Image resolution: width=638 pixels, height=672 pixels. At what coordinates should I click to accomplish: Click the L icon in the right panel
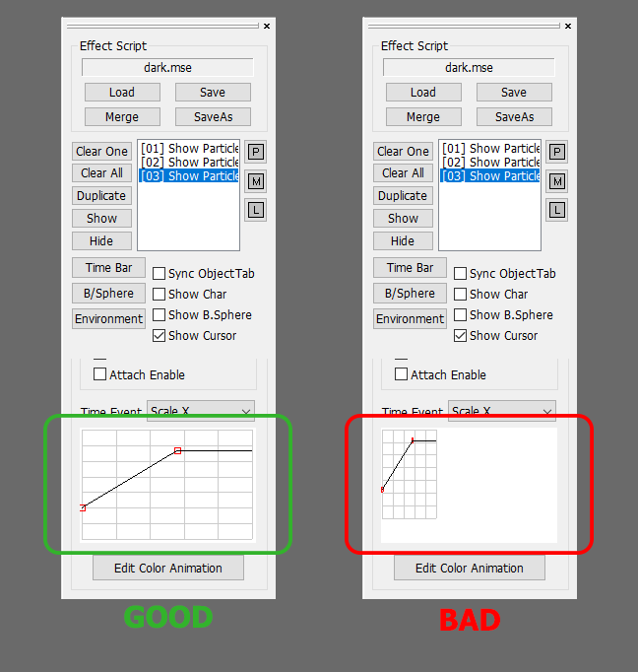556,210
